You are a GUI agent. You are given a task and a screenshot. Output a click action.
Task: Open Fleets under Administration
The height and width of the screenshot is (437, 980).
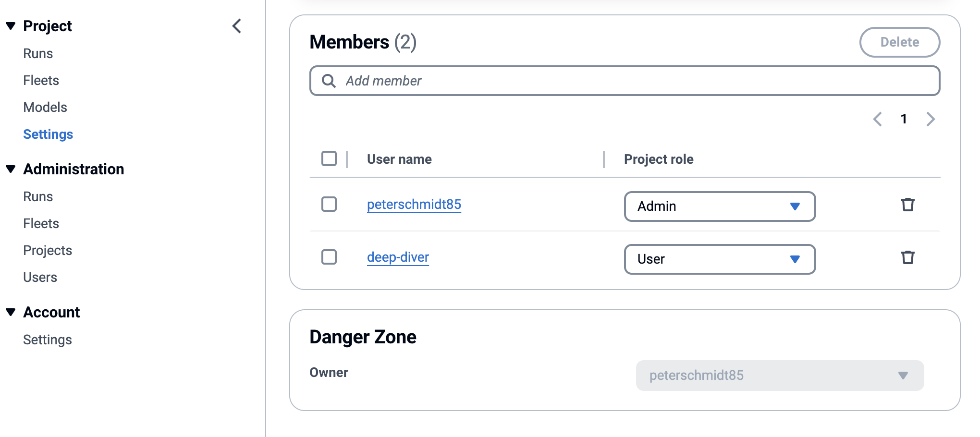tap(41, 223)
